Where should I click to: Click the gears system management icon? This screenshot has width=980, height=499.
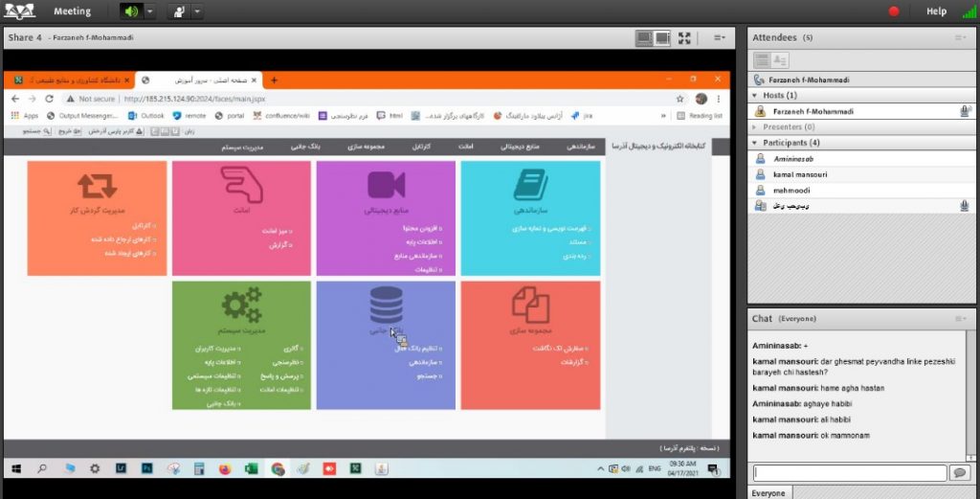(241, 305)
